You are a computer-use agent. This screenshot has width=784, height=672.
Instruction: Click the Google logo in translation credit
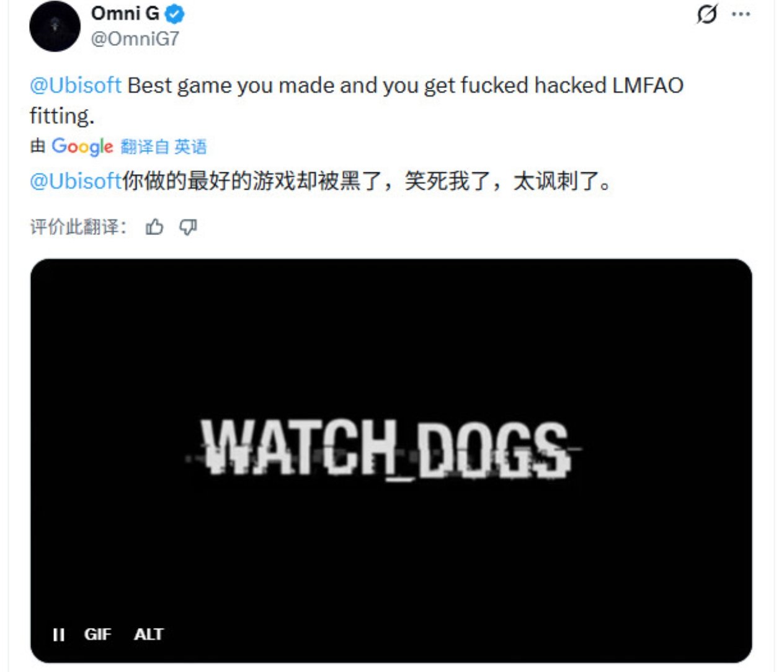pos(82,146)
